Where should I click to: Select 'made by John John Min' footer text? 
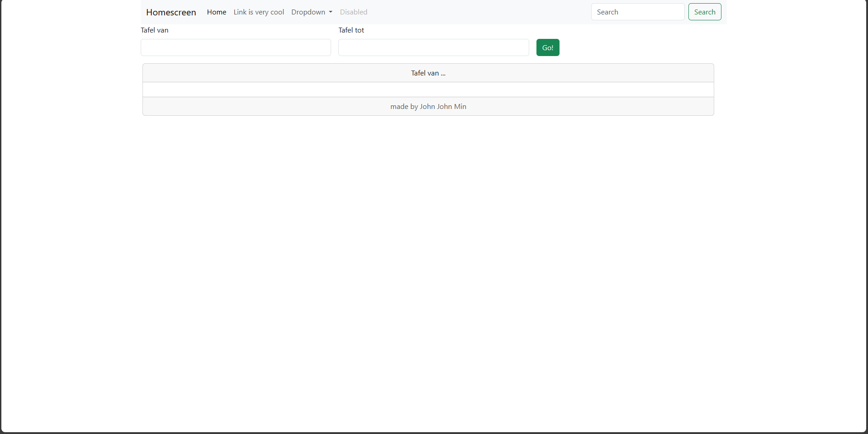[428, 107]
